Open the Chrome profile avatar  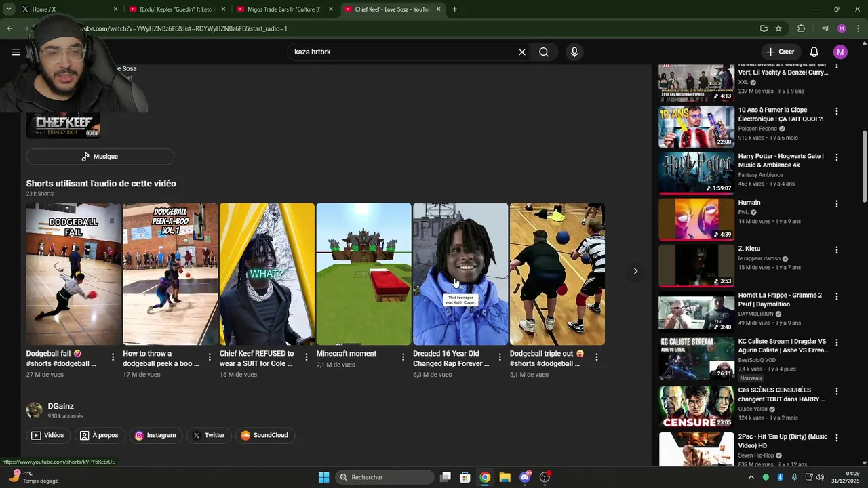(x=842, y=28)
